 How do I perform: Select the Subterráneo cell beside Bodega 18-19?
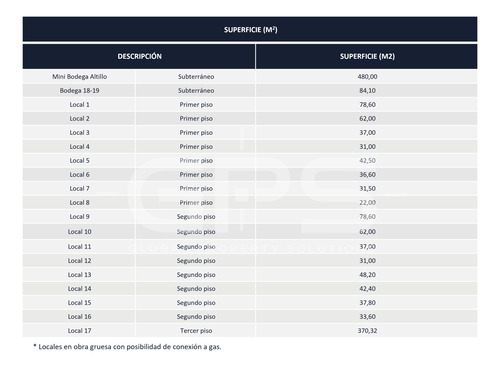pos(196,91)
